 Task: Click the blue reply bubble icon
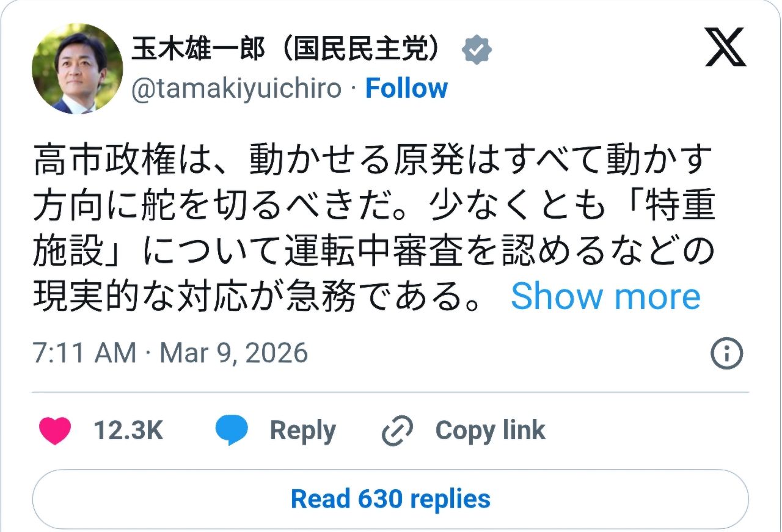tap(232, 431)
